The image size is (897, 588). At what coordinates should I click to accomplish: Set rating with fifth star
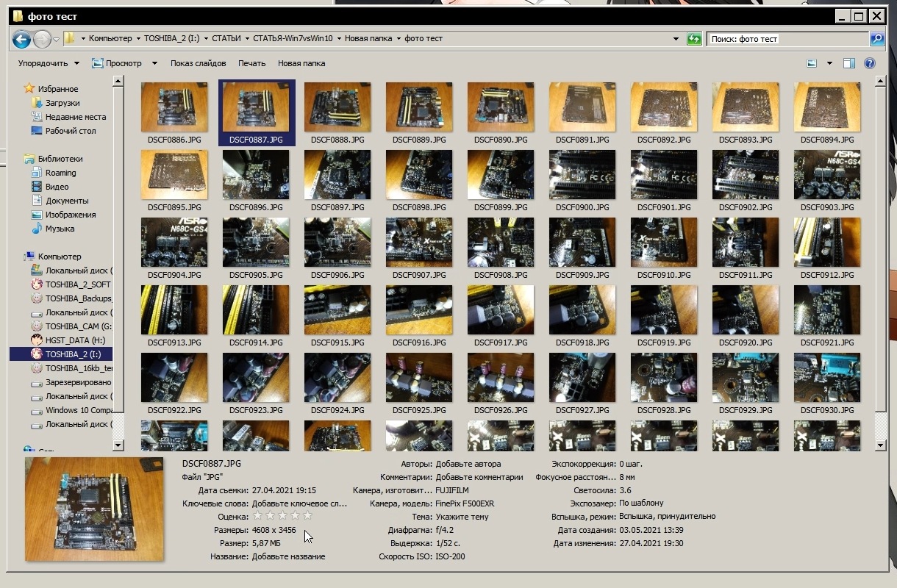[x=307, y=516]
